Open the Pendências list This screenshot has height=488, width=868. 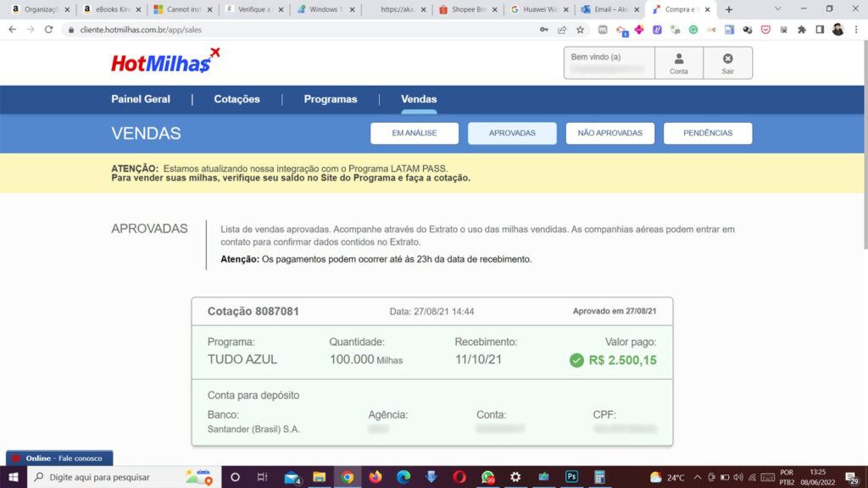708,133
